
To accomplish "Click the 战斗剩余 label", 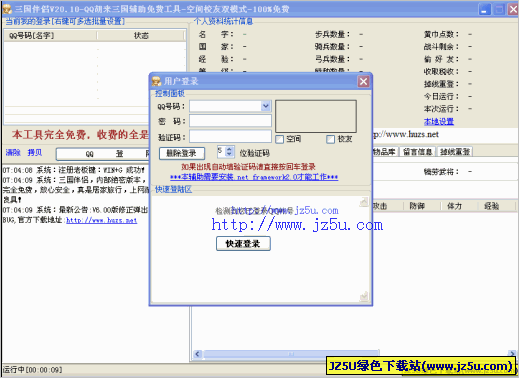I will click(441, 47).
